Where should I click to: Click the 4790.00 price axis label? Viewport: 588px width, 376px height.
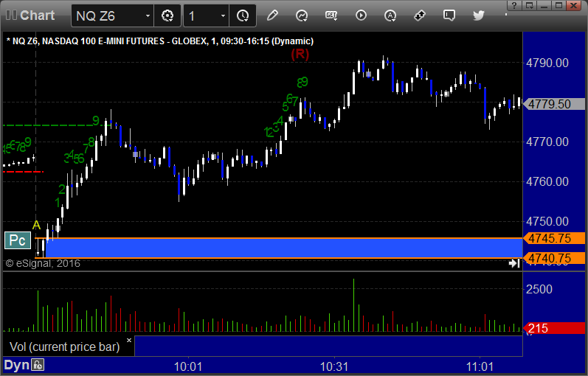pyautogui.click(x=547, y=63)
